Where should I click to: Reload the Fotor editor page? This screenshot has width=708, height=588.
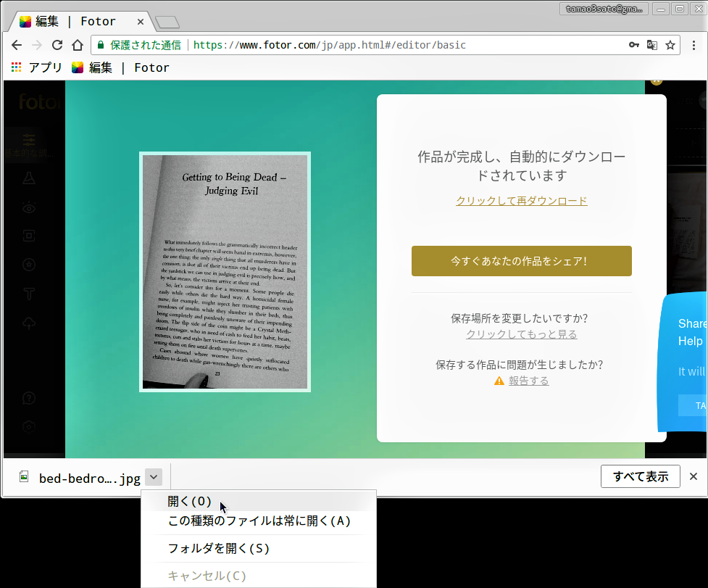click(57, 45)
